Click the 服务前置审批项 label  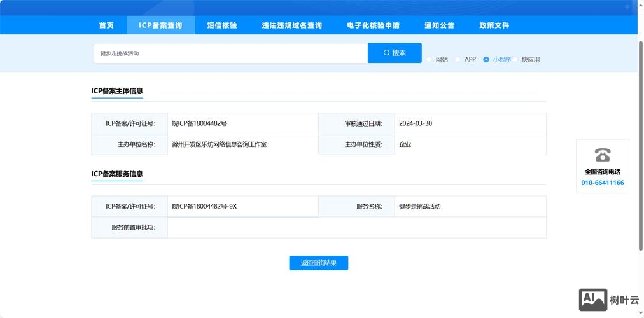pos(134,227)
